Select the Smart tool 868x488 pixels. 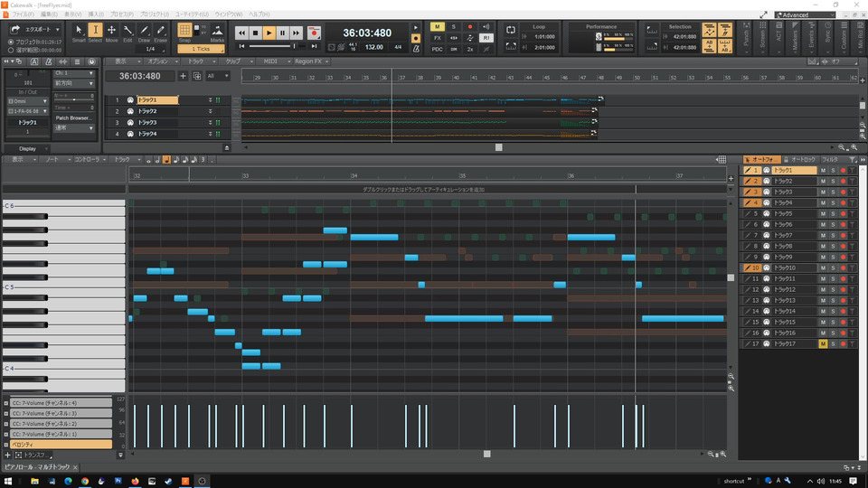(79, 33)
